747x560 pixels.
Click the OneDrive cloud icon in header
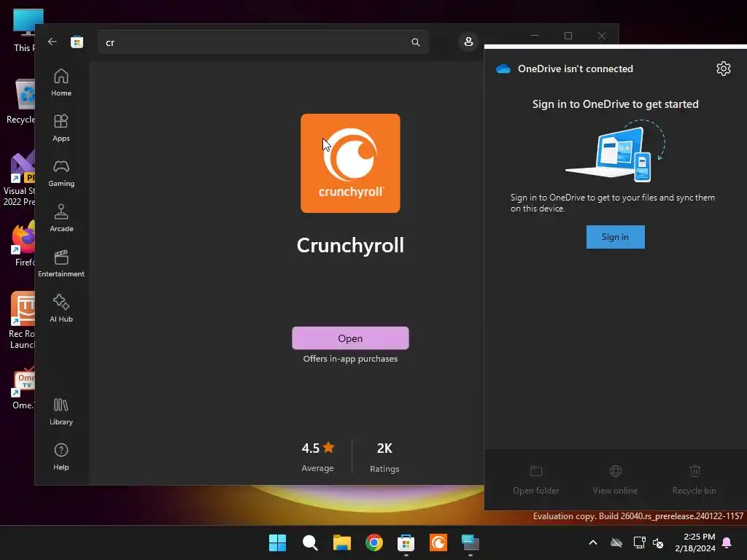click(x=503, y=69)
